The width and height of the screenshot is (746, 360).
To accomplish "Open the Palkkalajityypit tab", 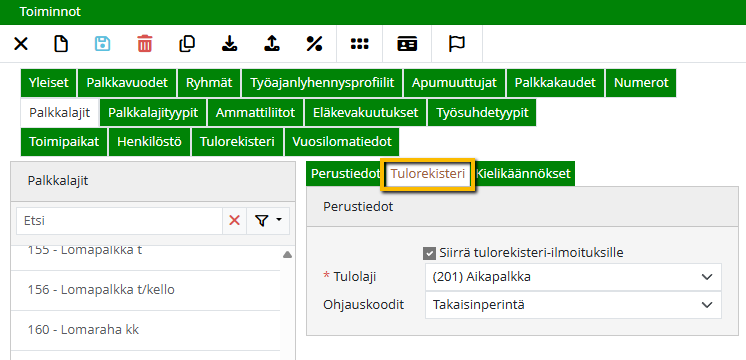I will coord(153,113).
